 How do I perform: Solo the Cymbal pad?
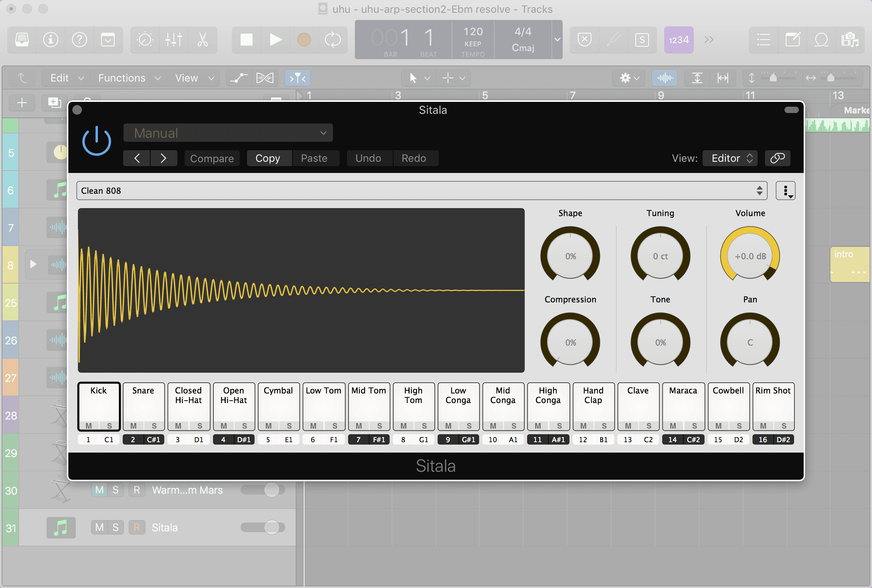coord(289,426)
